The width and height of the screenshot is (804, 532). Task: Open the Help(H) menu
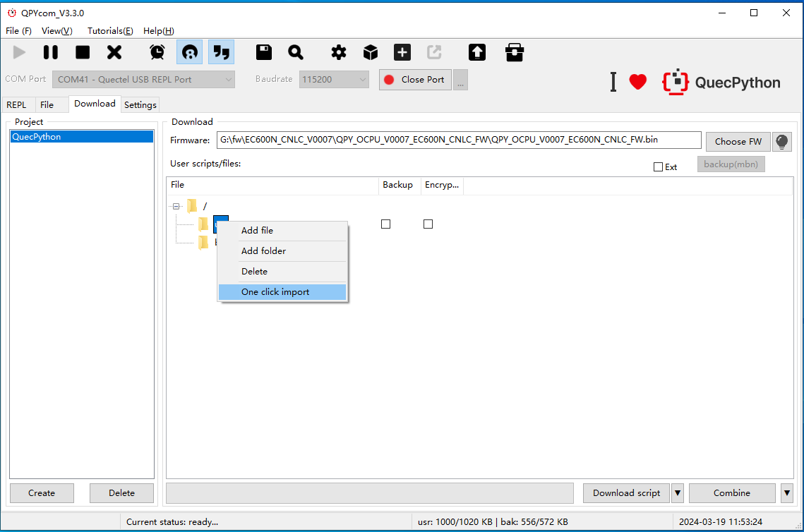point(158,31)
